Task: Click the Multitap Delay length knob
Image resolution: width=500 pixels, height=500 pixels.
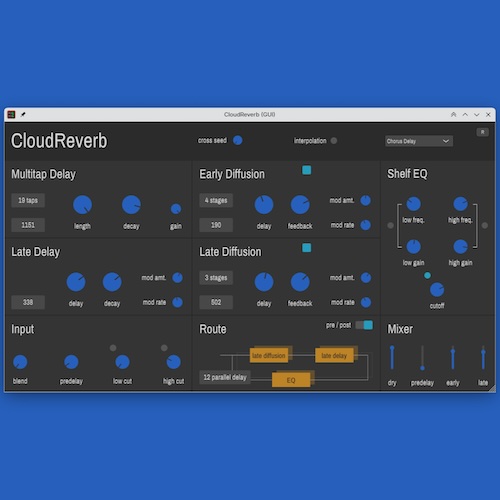Action: point(82,205)
